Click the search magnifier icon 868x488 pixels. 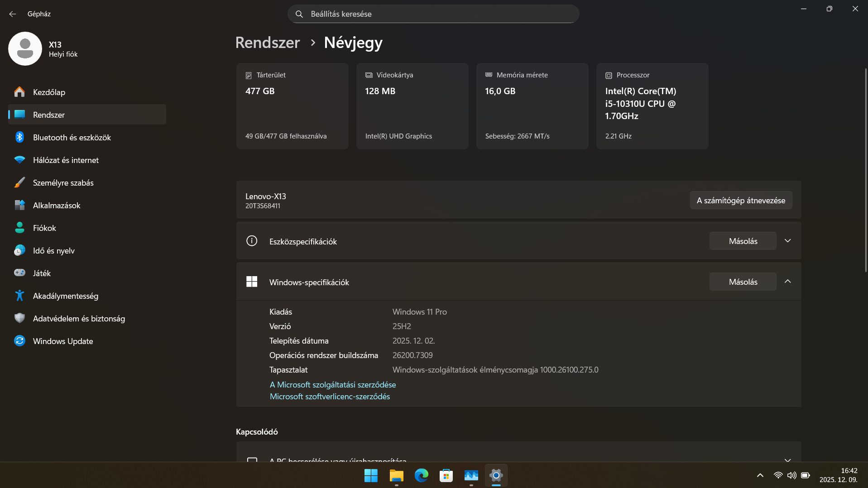point(299,14)
